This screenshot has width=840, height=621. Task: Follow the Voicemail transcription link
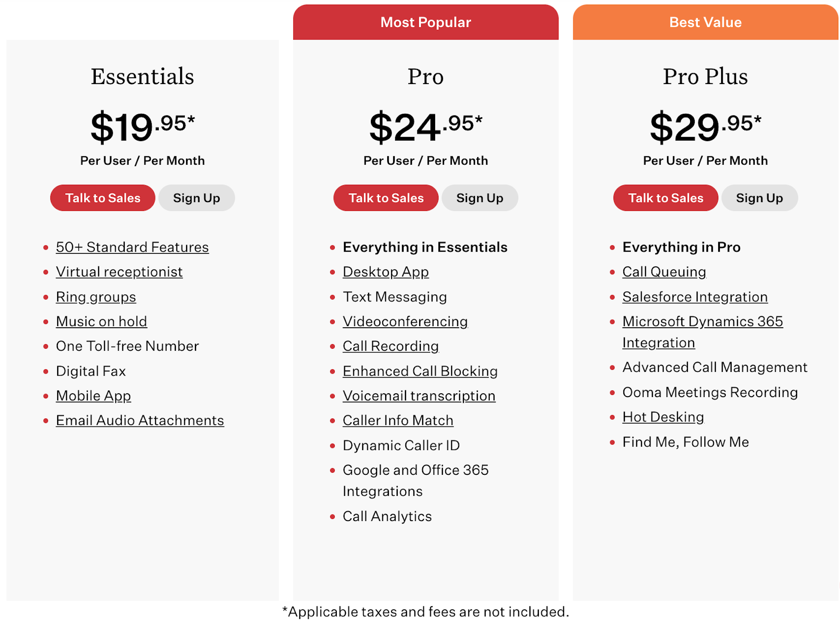[x=419, y=396]
